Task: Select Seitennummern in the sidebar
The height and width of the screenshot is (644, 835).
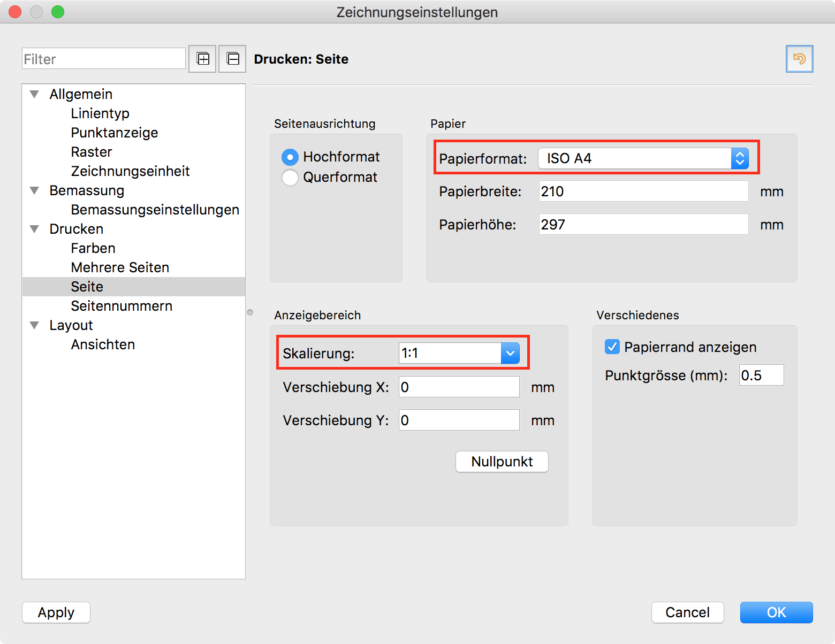Action: point(122,306)
